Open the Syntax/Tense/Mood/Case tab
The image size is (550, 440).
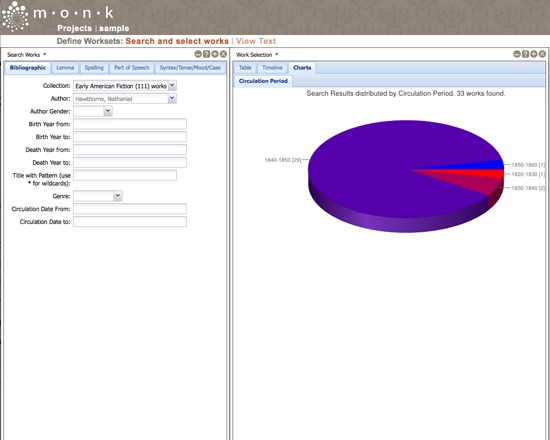click(190, 68)
